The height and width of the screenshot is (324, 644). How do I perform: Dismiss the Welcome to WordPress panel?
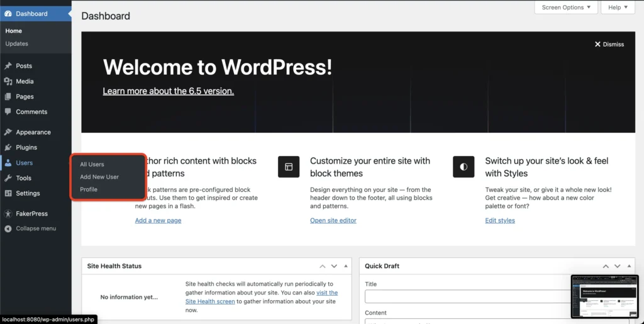pos(609,44)
